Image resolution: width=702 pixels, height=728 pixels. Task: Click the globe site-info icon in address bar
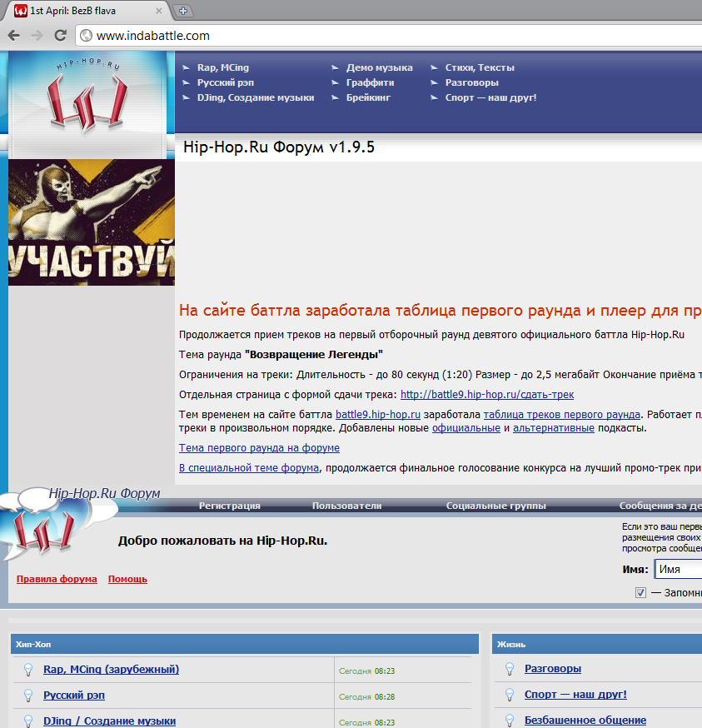(x=86, y=35)
